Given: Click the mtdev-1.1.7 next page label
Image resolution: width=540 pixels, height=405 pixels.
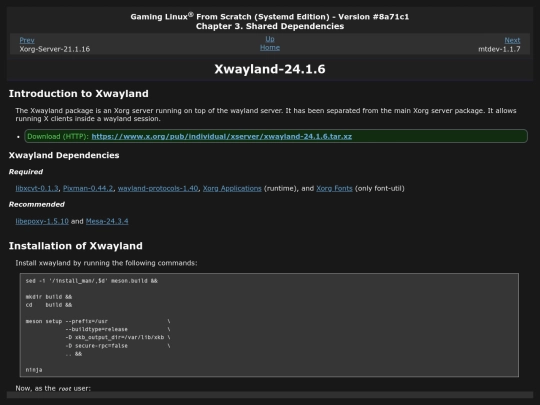Looking at the screenshot, I should point(499,49).
